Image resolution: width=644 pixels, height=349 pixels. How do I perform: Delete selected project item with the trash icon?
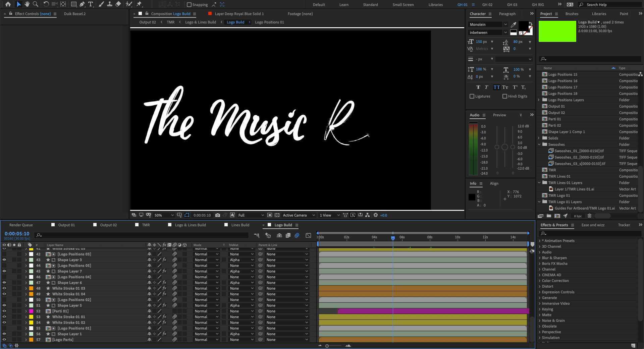(x=589, y=216)
